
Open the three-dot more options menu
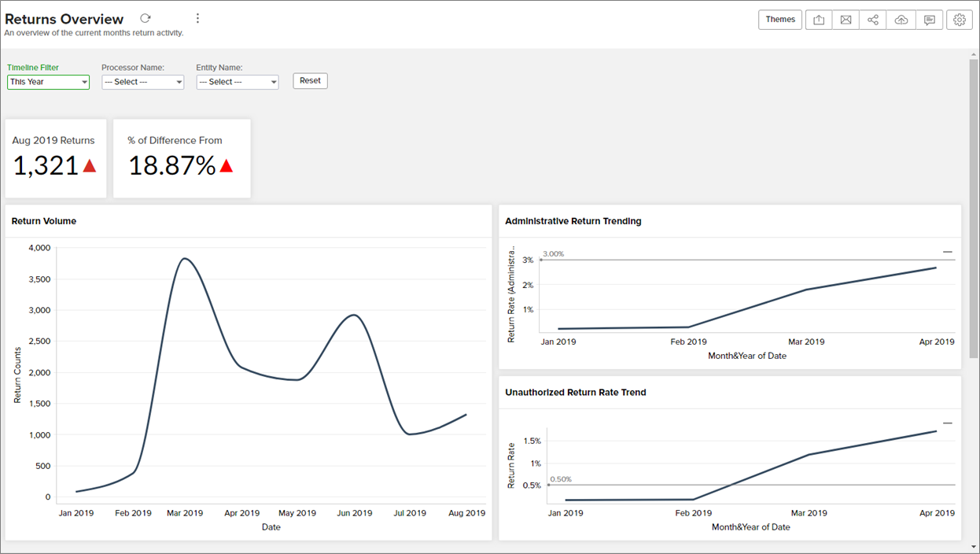coord(197,18)
